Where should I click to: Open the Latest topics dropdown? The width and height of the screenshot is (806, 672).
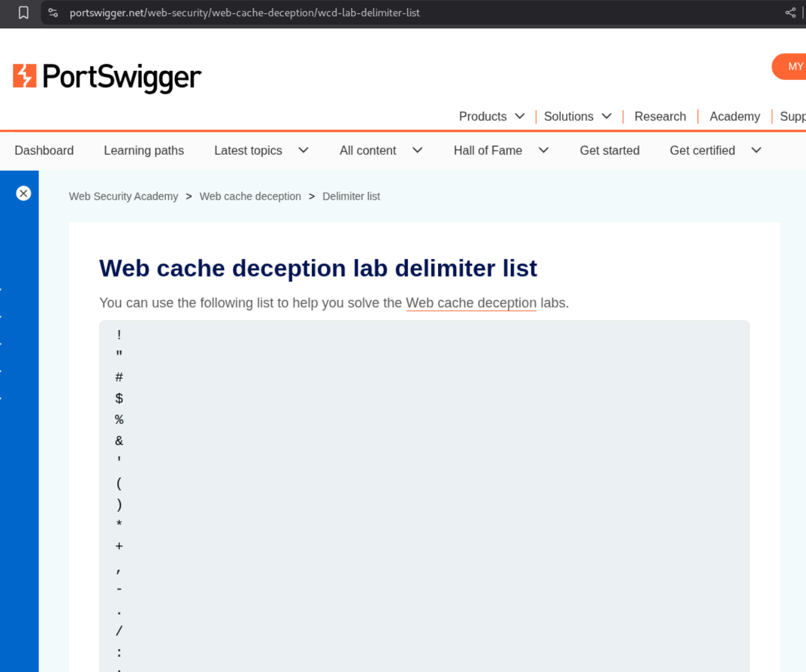point(261,151)
